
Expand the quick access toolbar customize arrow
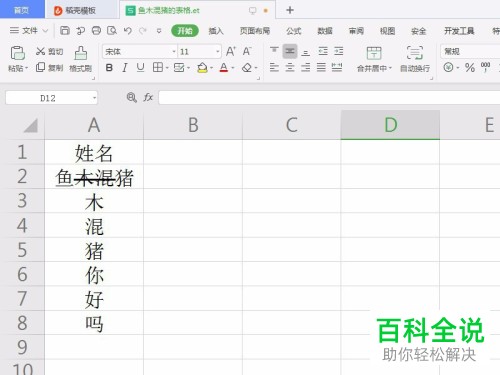(159, 31)
